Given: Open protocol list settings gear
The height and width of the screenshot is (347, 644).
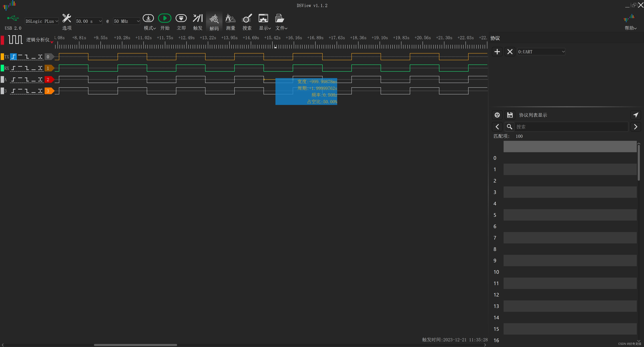Looking at the screenshot, I should tap(497, 115).
